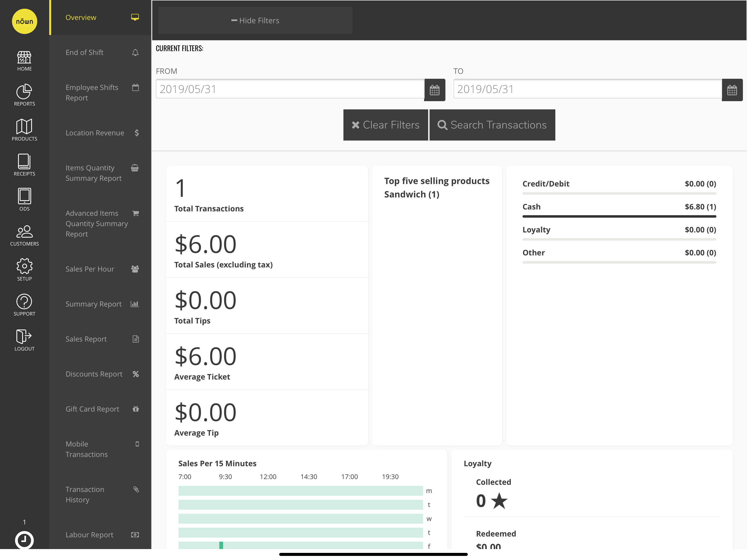The width and height of the screenshot is (747, 560).
Task: Click the Employee Shifts calendar icon
Action: coord(135,87)
